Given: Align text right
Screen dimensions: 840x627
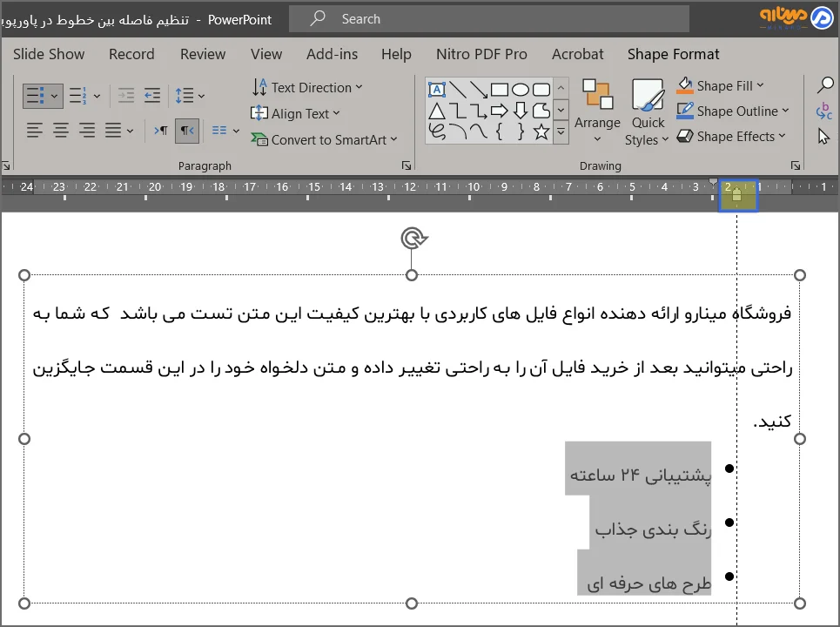Looking at the screenshot, I should click(x=87, y=131).
